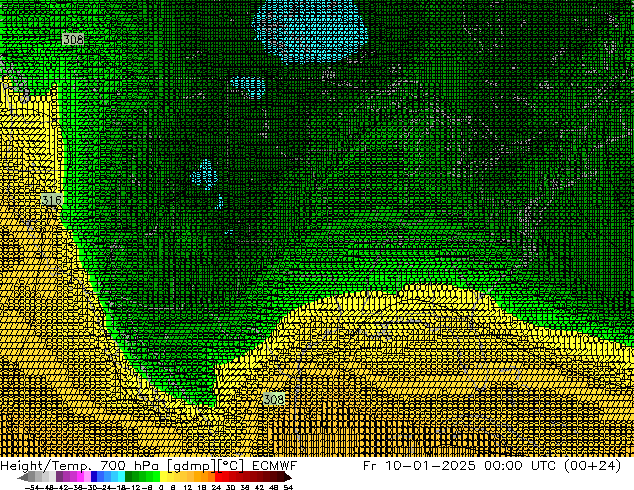This screenshot has height=490, width=634.
Task: Click the legend value 54
Action: pos(288,487)
